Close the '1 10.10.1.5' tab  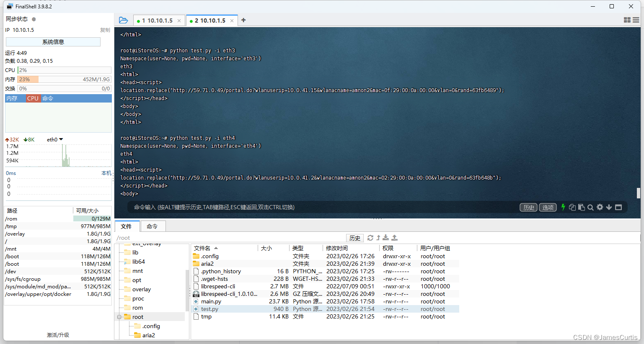(x=179, y=21)
